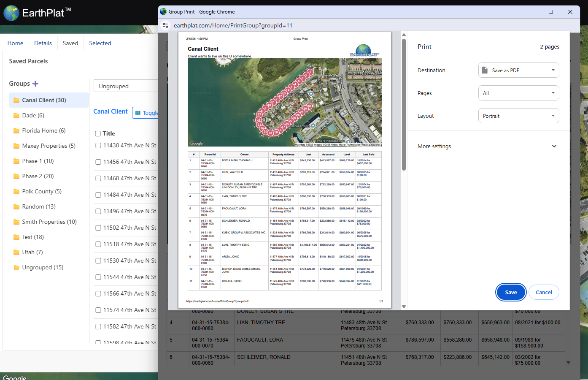588x380 pixels.
Task: Click the Florida Home folder icon
Action: click(x=16, y=131)
